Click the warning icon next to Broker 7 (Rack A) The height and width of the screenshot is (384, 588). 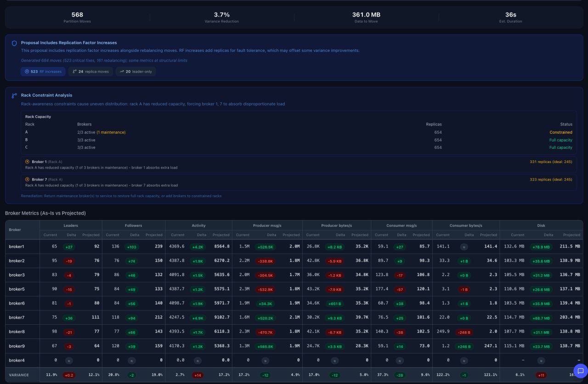tap(28, 180)
